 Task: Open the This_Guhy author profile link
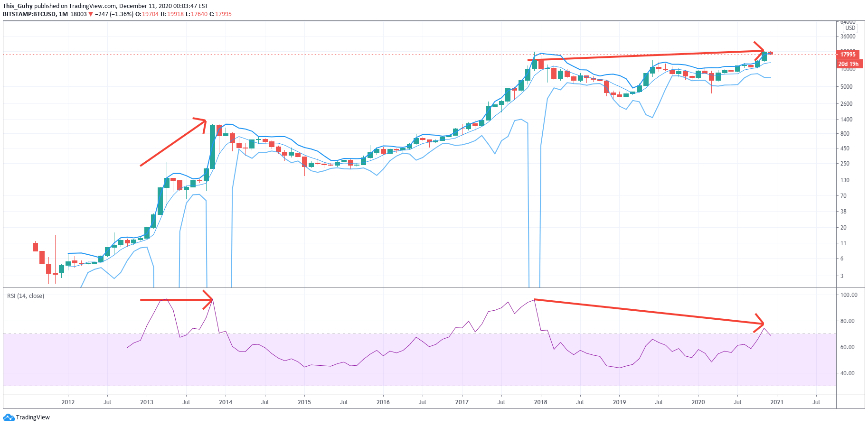[x=18, y=6]
